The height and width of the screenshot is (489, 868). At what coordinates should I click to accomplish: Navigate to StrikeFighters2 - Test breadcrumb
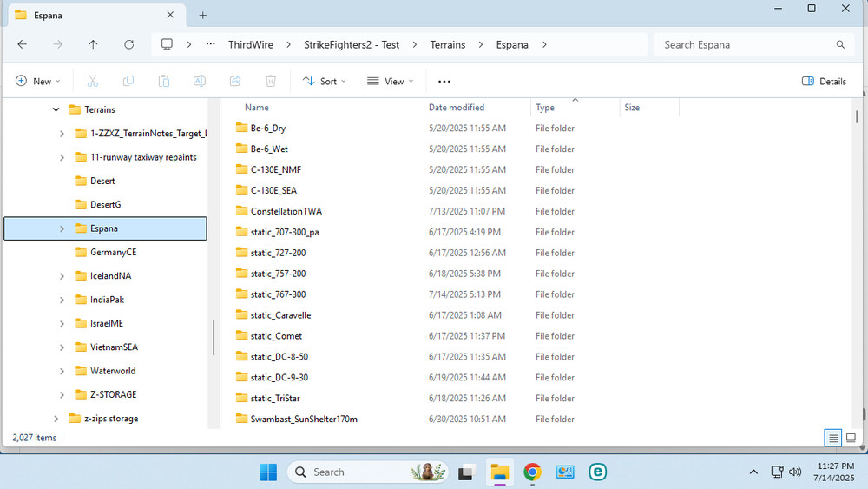pyautogui.click(x=352, y=45)
